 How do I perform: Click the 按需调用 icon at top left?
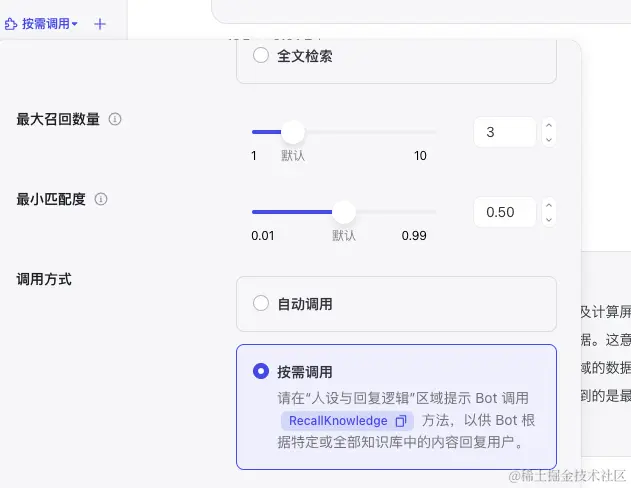click(11, 23)
